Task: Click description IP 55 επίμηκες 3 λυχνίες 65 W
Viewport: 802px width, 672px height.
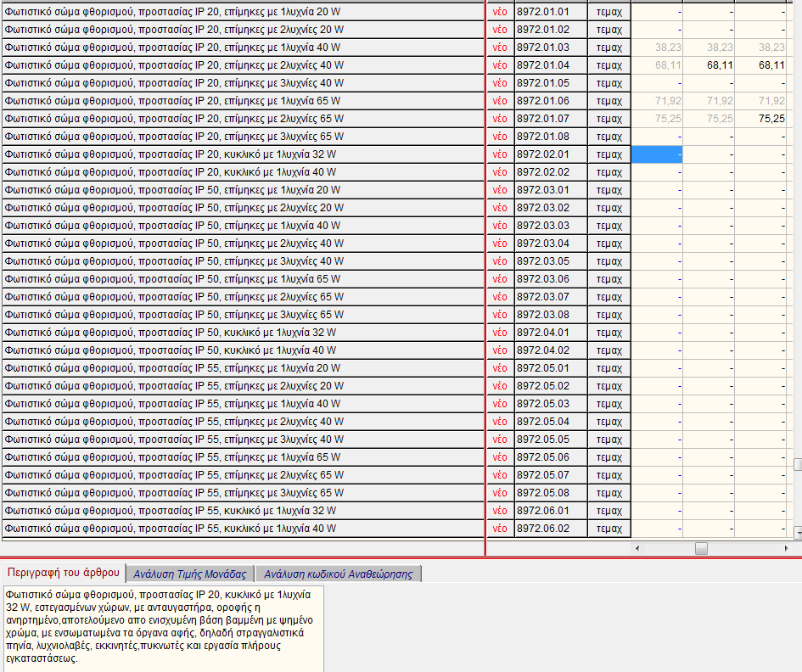Action: (x=174, y=492)
